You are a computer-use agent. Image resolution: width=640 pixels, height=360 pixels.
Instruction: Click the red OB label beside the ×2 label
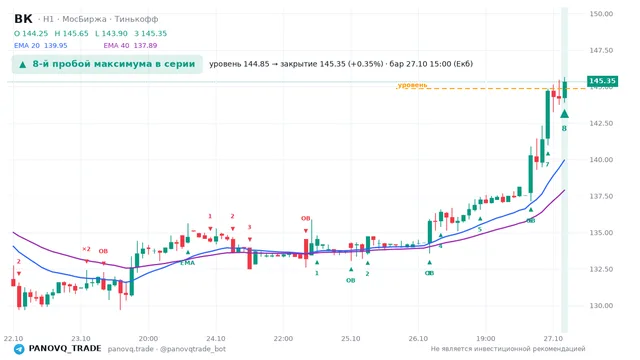click(103, 251)
